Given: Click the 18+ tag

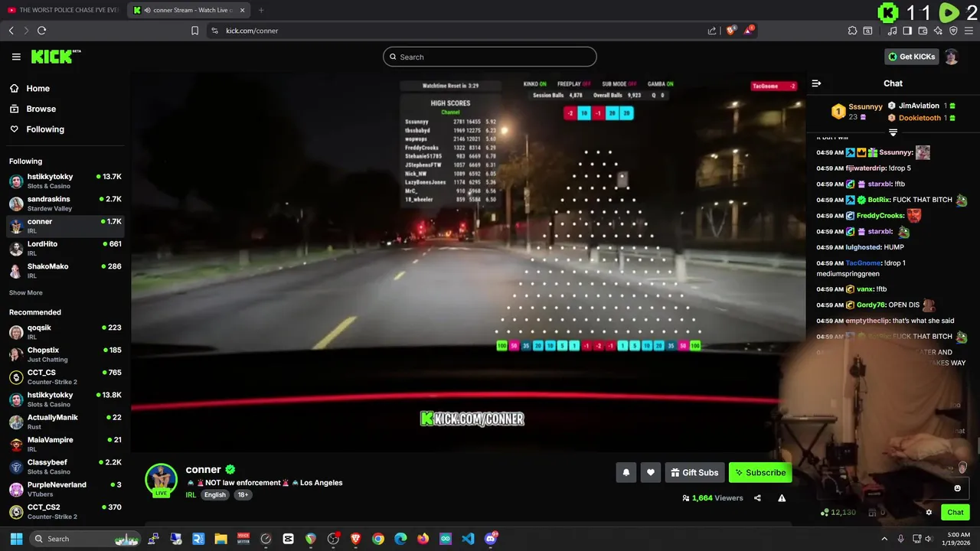Looking at the screenshot, I should 243,495.
